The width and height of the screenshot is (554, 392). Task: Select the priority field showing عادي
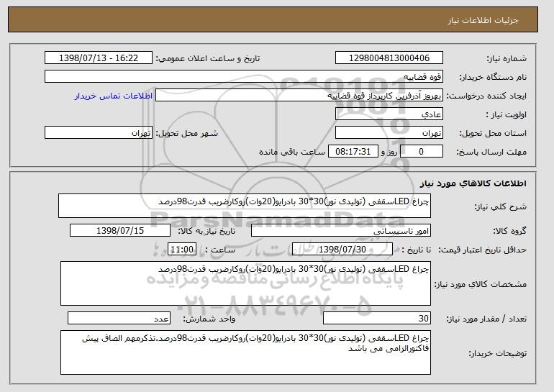(389, 114)
